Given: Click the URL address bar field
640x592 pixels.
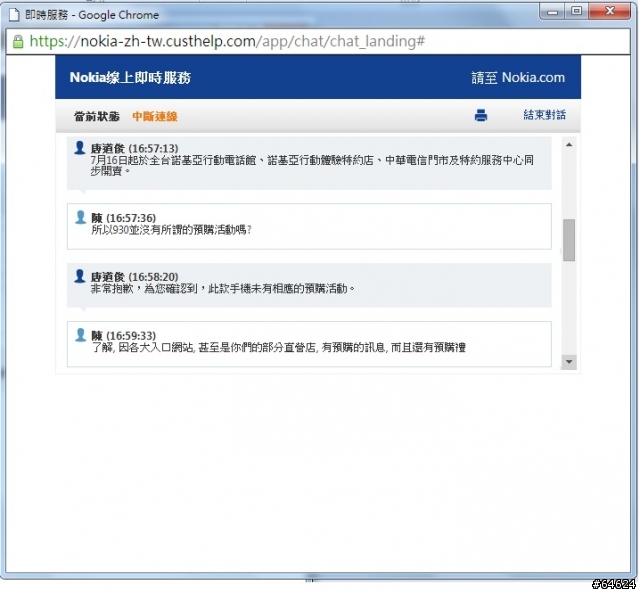Looking at the screenshot, I should [318, 41].
